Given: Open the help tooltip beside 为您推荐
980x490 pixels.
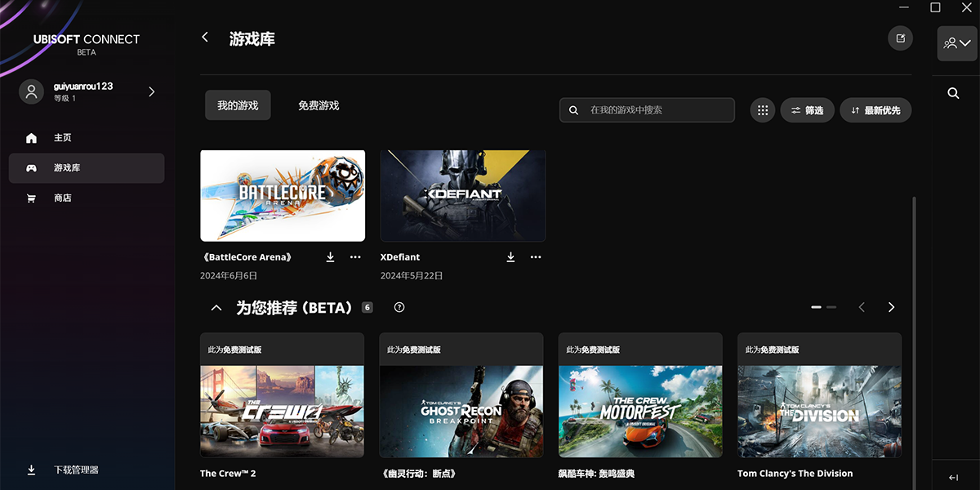Looking at the screenshot, I should [399, 307].
